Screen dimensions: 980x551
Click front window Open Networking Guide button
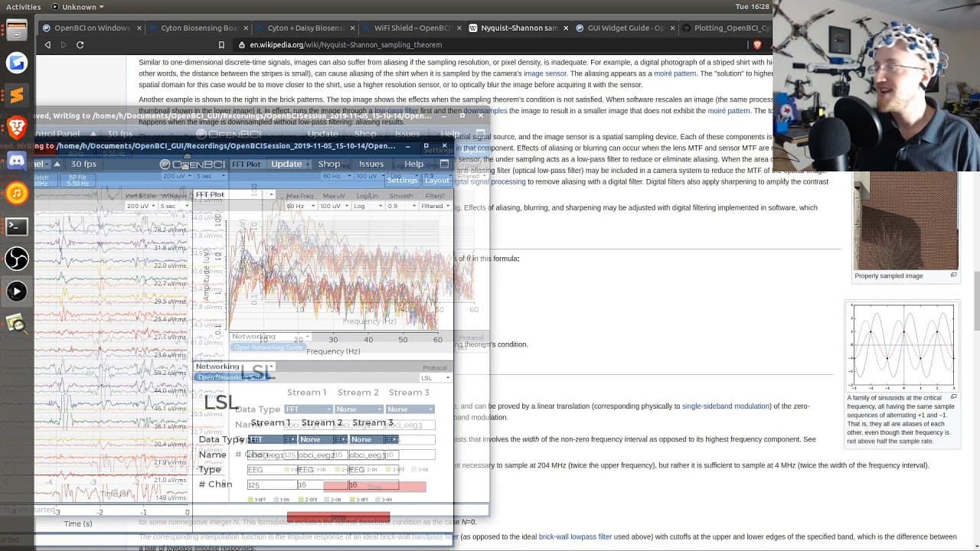pyautogui.click(x=232, y=377)
